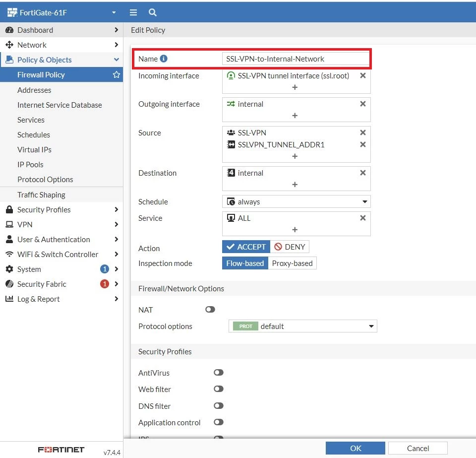
Task: Open the Schedule always dropdown
Action: coord(297,201)
